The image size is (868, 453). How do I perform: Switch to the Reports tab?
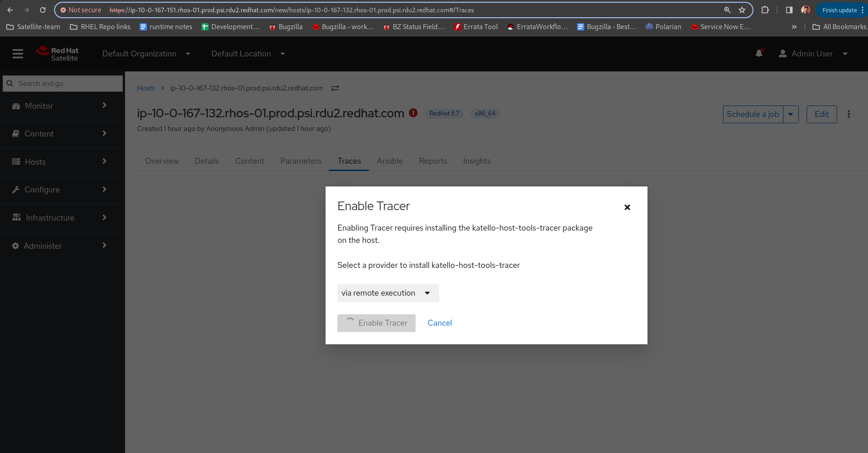click(433, 161)
